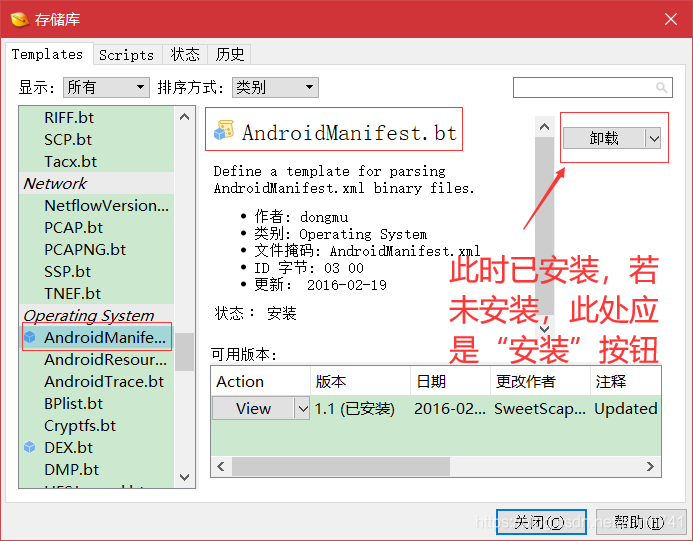Switch to the Scripts tab
This screenshot has height=541, width=693.
pyautogui.click(x=126, y=55)
